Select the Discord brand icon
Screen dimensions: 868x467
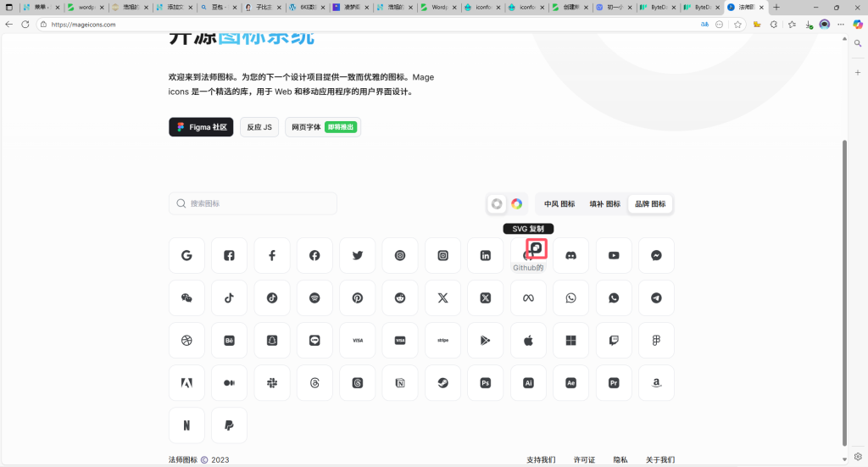click(x=570, y=255)
